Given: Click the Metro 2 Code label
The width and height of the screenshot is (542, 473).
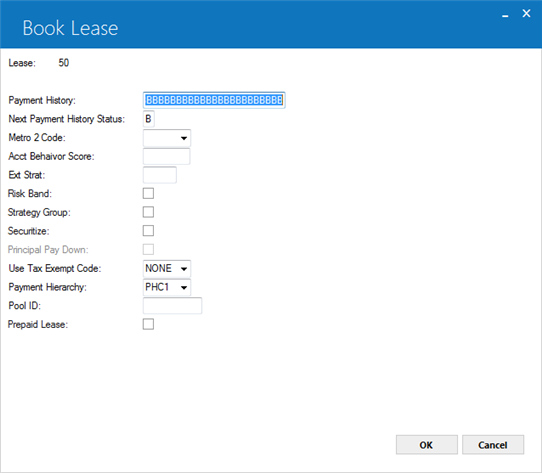Looking at the screenshot, I should point(37,138).
